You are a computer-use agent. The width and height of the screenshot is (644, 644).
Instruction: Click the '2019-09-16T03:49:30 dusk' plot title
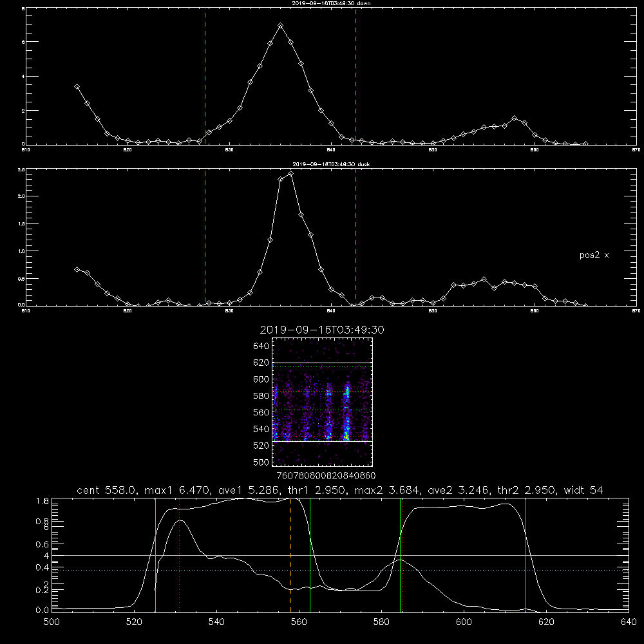pos(331,164)
